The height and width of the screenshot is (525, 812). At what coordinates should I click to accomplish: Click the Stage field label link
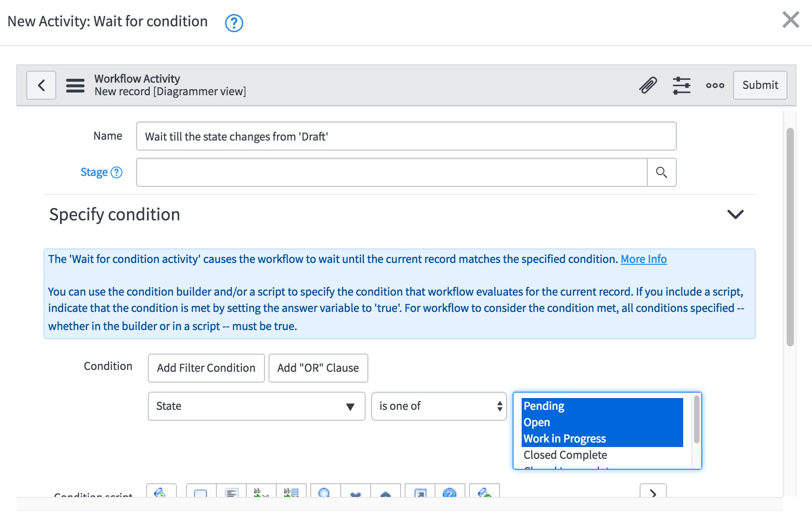click(x=94, y=172)
